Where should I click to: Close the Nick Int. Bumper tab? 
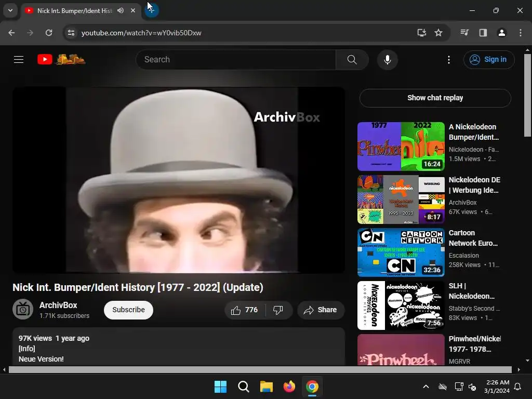[133, 10]
